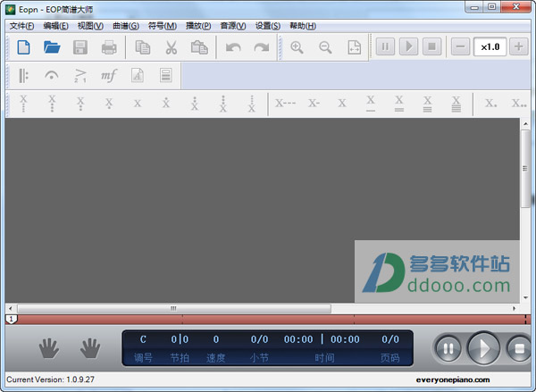Select the X- half note duration
This screenshot has height=392, width=536.
[314, 103]
